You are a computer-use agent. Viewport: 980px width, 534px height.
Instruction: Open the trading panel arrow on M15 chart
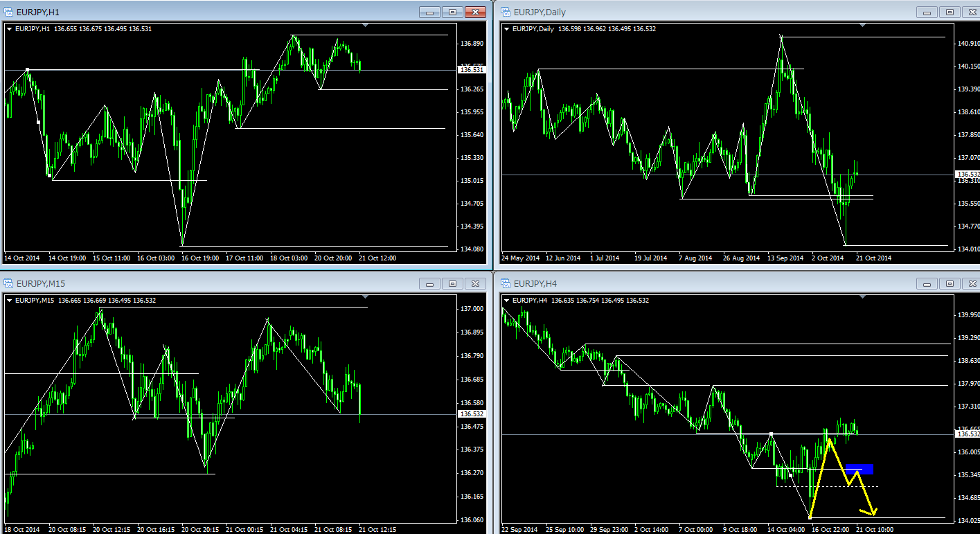pyautogui.click(x=8, y=301)
